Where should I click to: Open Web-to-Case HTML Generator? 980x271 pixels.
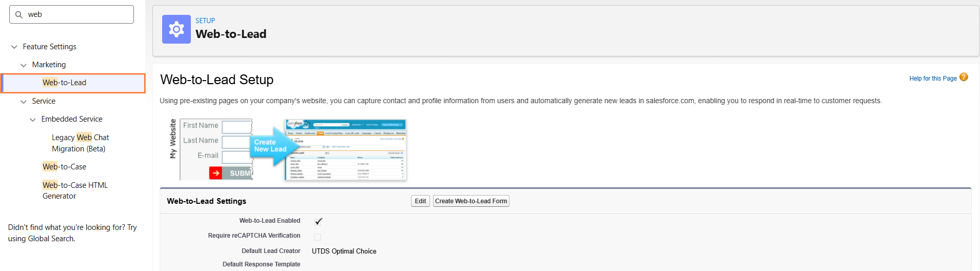(x=75, y=190)
